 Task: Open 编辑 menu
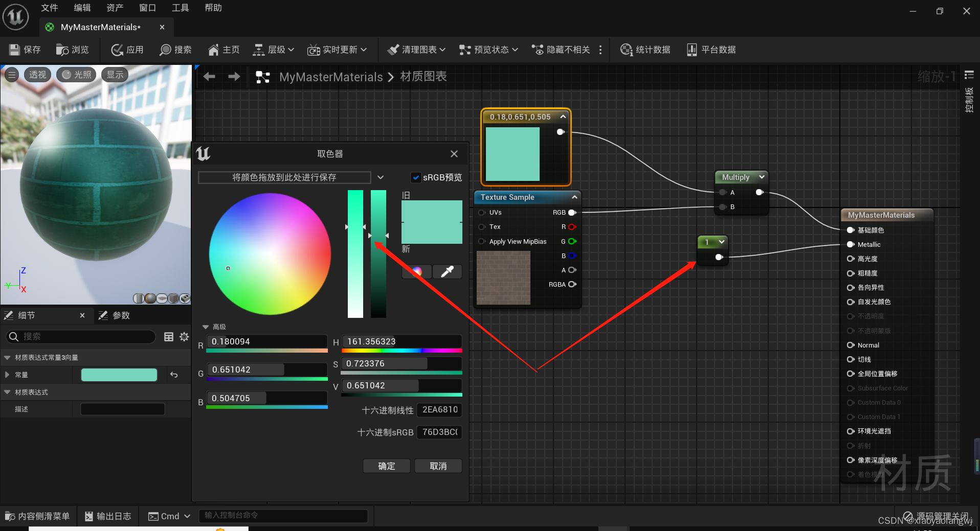(x=82, y=8)
